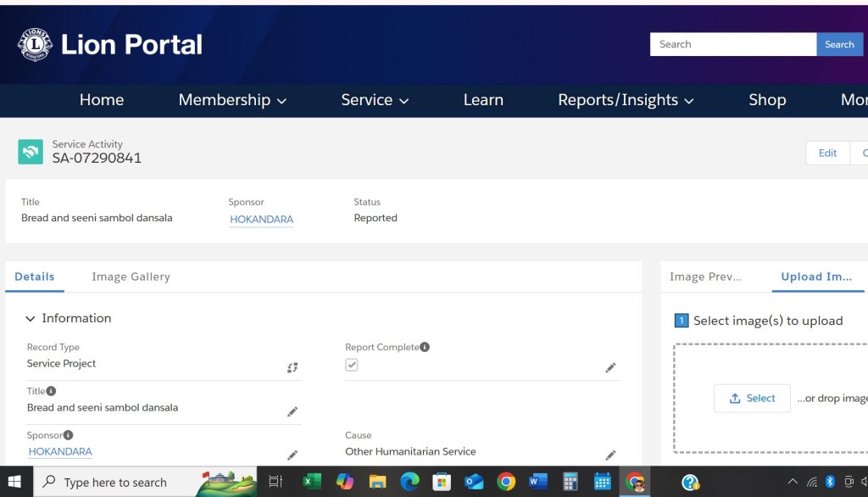
Task: Click the Edit button
Action: coord(827,153)
